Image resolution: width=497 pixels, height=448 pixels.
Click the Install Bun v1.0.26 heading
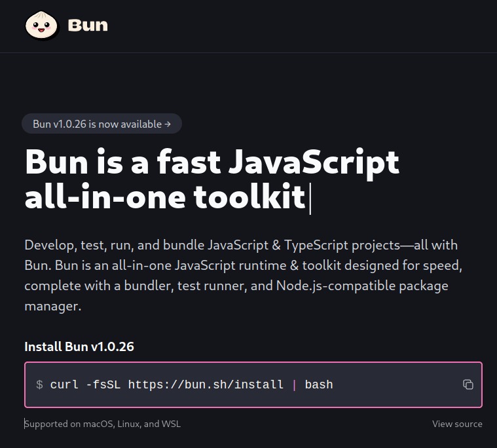[x=79, y=346]
